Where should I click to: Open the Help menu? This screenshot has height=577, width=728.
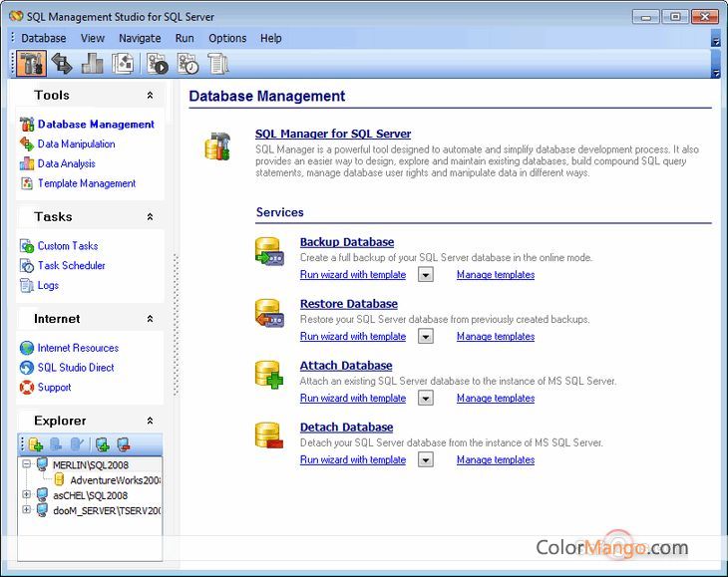tap(270, 38)
